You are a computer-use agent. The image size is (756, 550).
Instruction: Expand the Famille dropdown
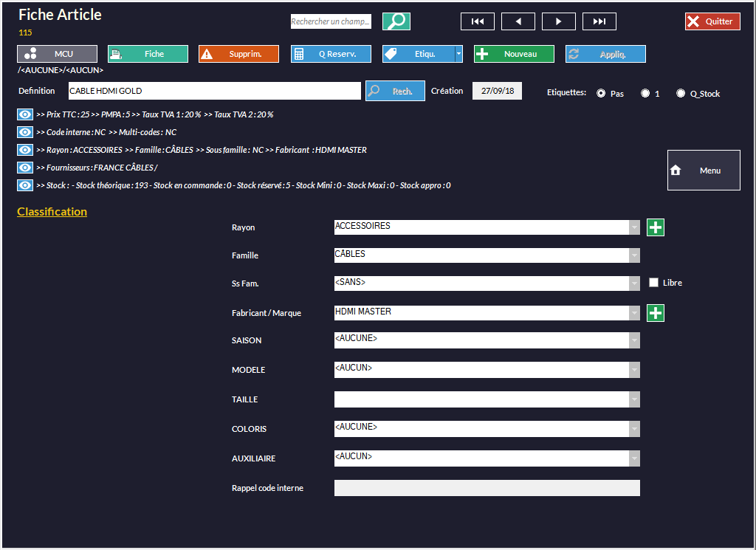tap(634, 255)
